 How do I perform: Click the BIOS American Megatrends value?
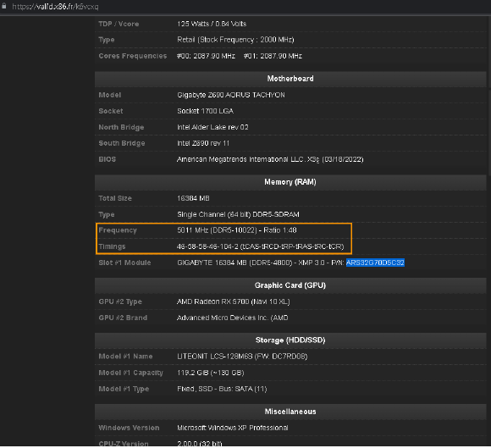tap(270, 159)
